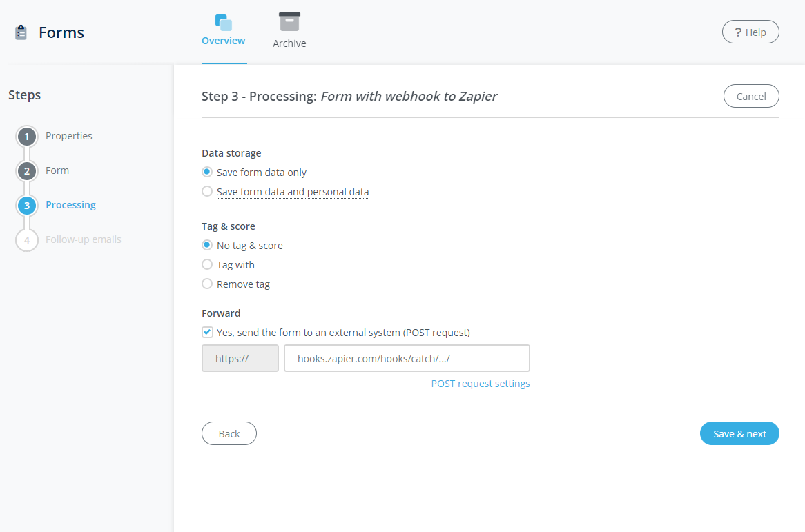The image size is (805, 532).
Task: Click step 1 Properties circle
Action: coord(26,136)
